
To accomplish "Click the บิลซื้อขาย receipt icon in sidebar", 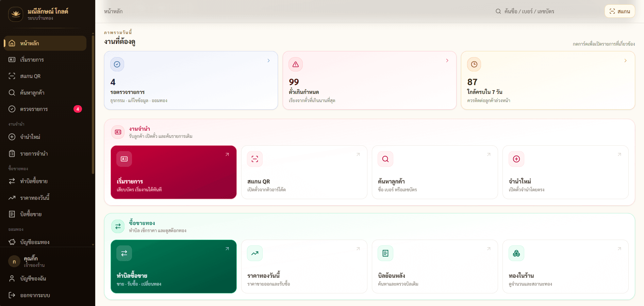I will click(12, 214).
